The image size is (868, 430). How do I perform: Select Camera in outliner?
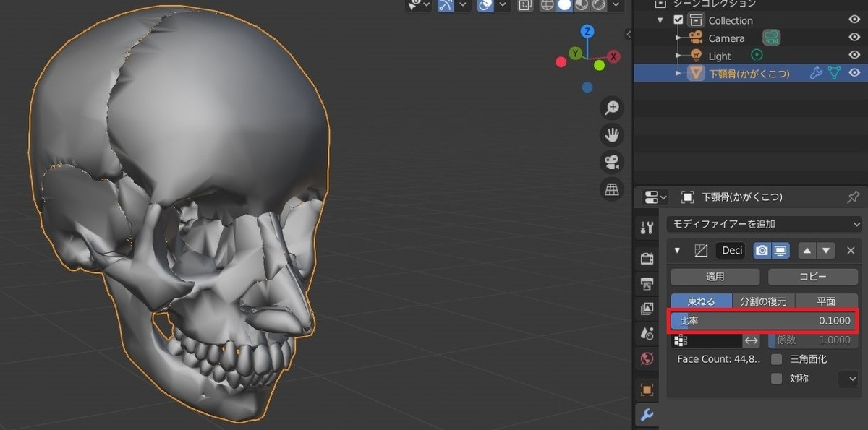[x=726, y=38]
